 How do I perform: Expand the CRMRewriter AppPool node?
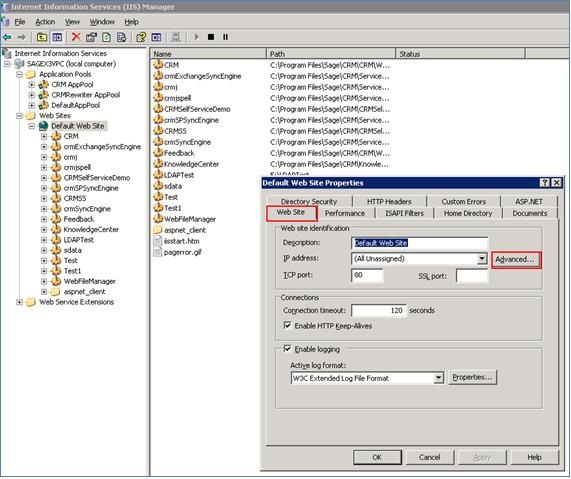[32, 95]
